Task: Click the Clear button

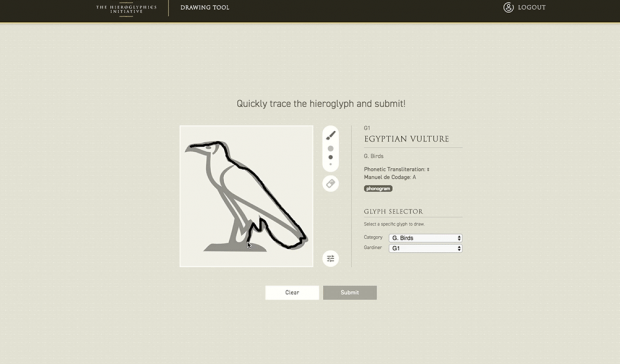Action: click(x=292, y=292)
